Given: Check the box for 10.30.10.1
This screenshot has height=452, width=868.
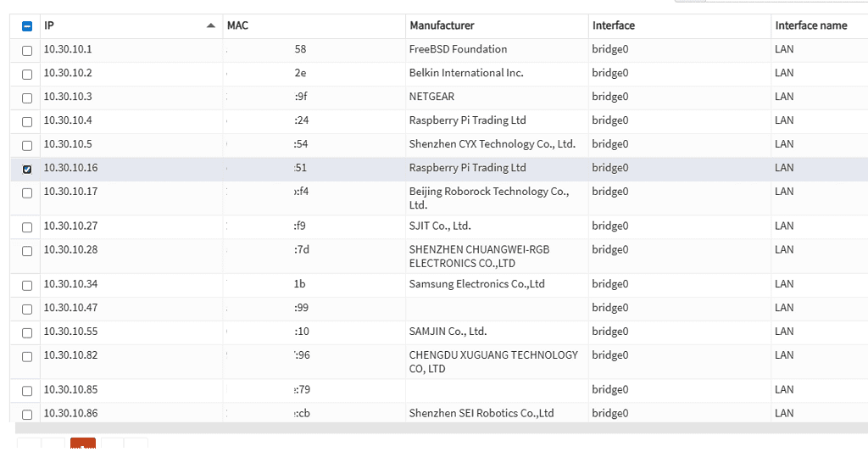Looking at the screenshot, I should click(26, 51).
